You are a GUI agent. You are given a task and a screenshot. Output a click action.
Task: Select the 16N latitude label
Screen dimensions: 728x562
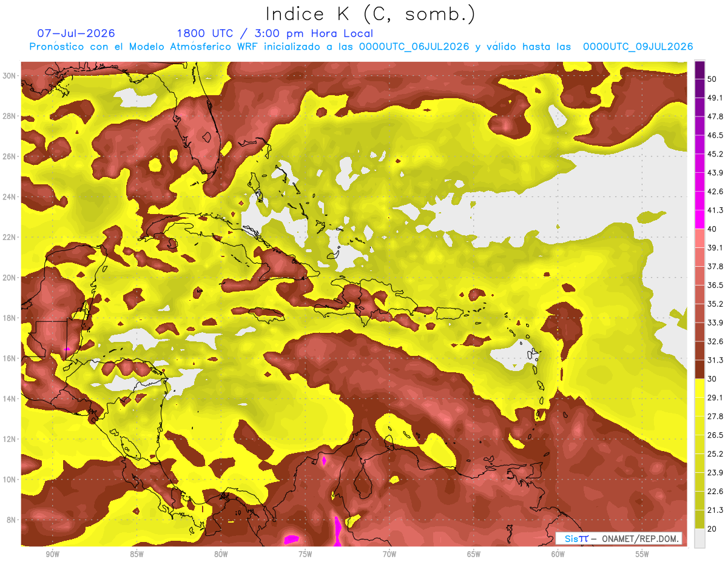click(10, 358)
